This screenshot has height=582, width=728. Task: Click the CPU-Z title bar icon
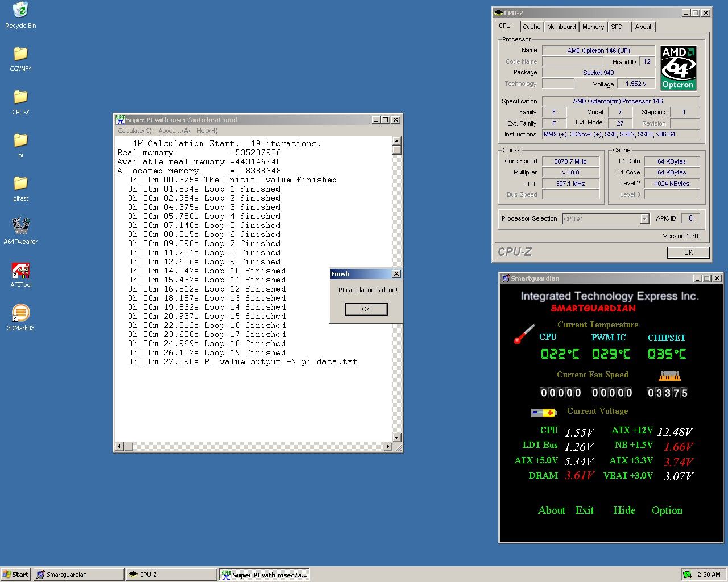[499, 13]
